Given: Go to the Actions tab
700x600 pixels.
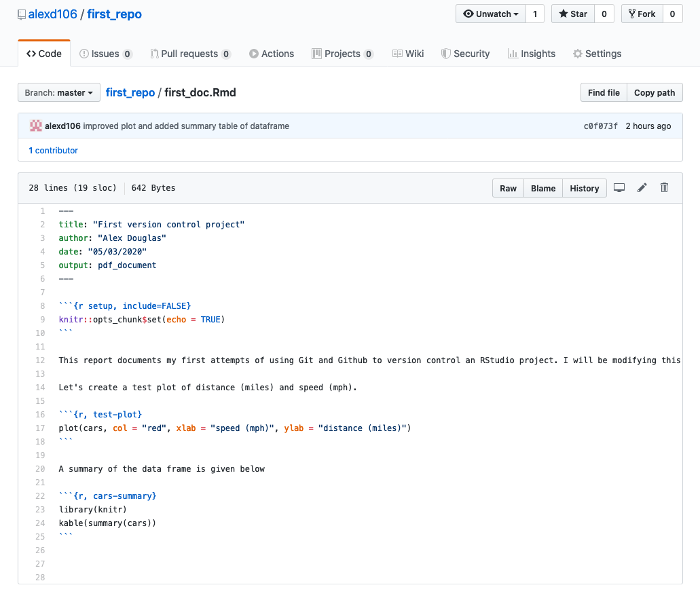Looking at the screenshot, I should tap(272, 54).
